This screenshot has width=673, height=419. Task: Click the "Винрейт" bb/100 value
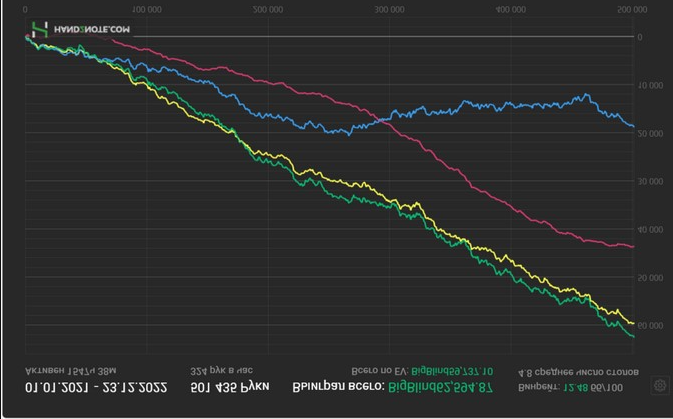(x=593, y=388)
